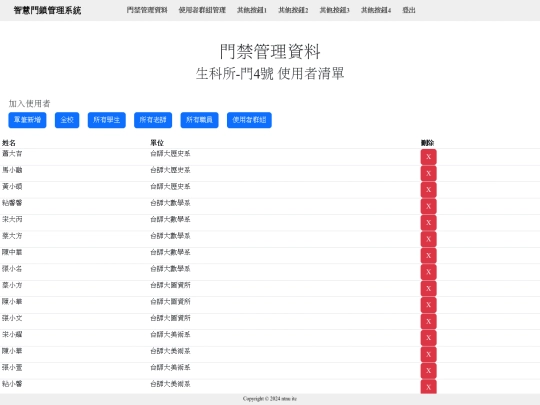The width and height of the screenshot is (540, 405).
Task: Select 其他按鈕4 in the navbar
Action: click(x=376, y=10)
